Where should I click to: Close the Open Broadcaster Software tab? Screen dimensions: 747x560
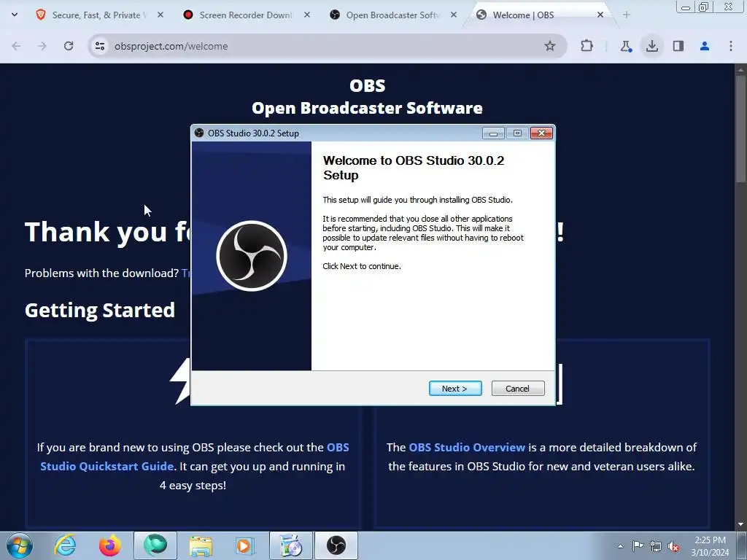point(454,15)
